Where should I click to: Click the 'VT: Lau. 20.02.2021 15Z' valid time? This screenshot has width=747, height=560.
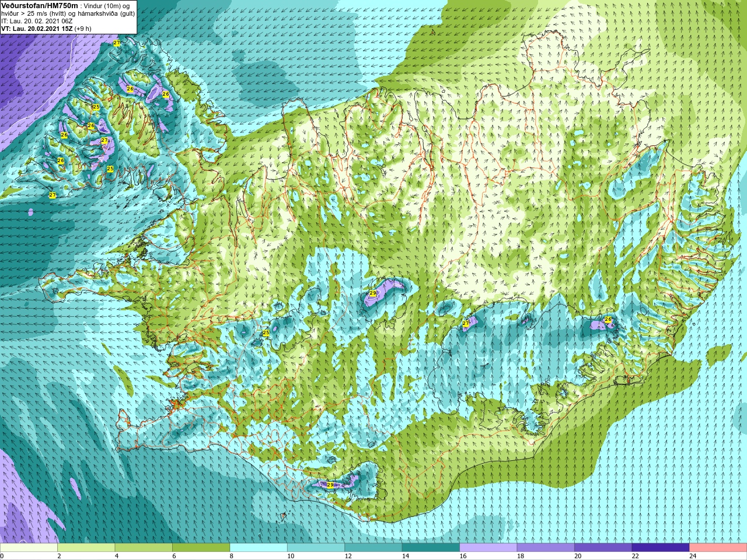coord(37,29)
